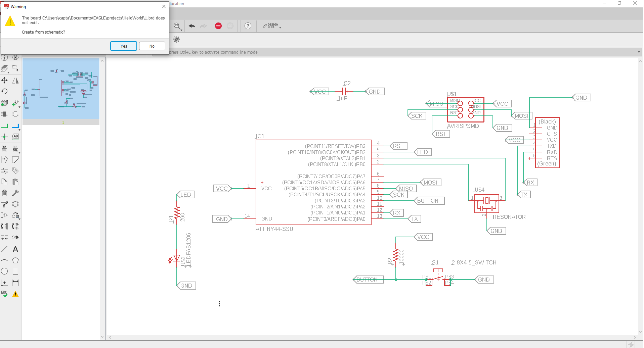Click the 1uF capacitor value text
The image size is (644, 348).
coord(342,98)
